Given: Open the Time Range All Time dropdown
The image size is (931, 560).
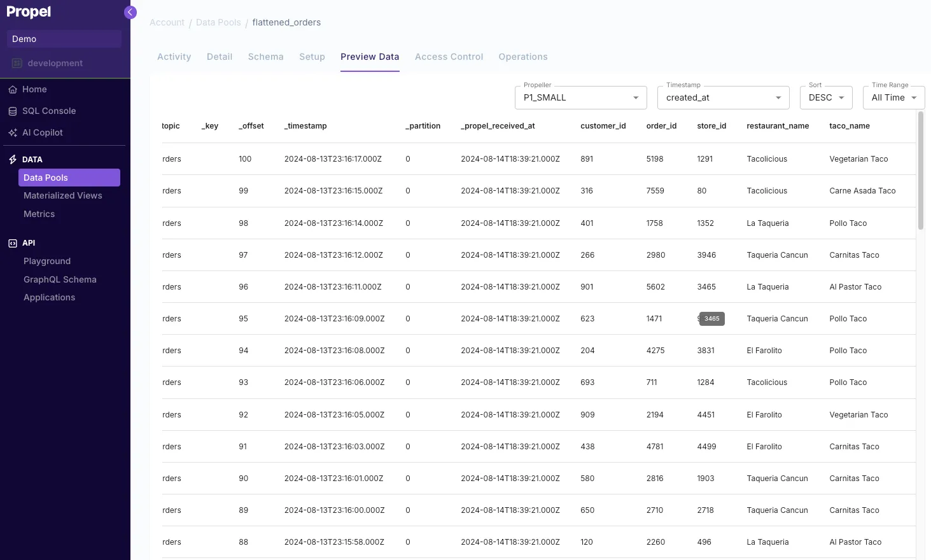Looking at the screenshot, I should [x=893, y=98].
